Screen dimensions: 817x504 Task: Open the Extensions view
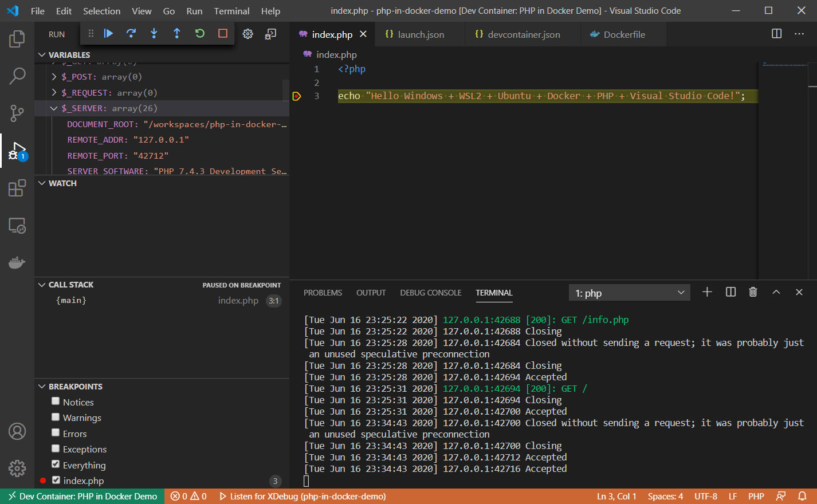17,188
